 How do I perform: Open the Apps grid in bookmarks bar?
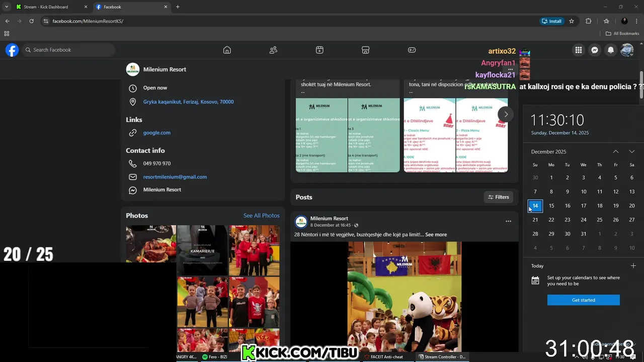[x=7, y=34]
